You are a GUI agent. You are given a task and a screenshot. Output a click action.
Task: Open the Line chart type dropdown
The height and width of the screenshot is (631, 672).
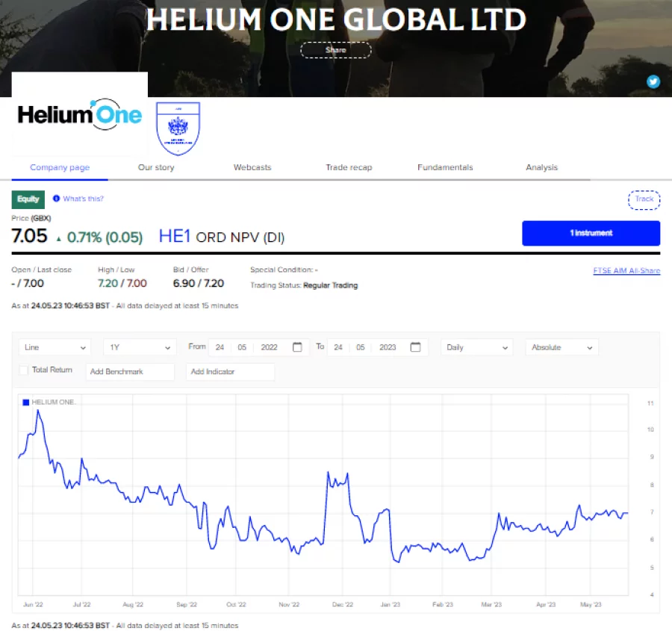(x=54, y=346)
